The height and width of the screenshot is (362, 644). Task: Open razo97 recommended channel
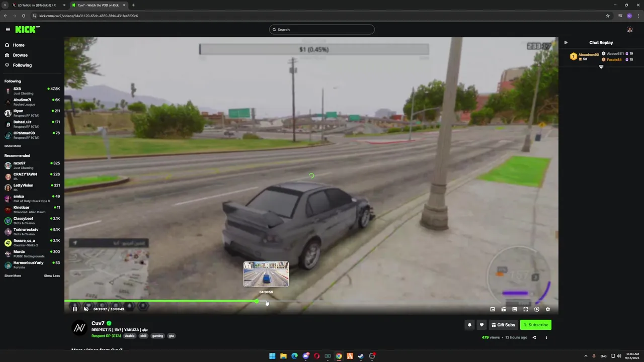[x=32, y=165]
